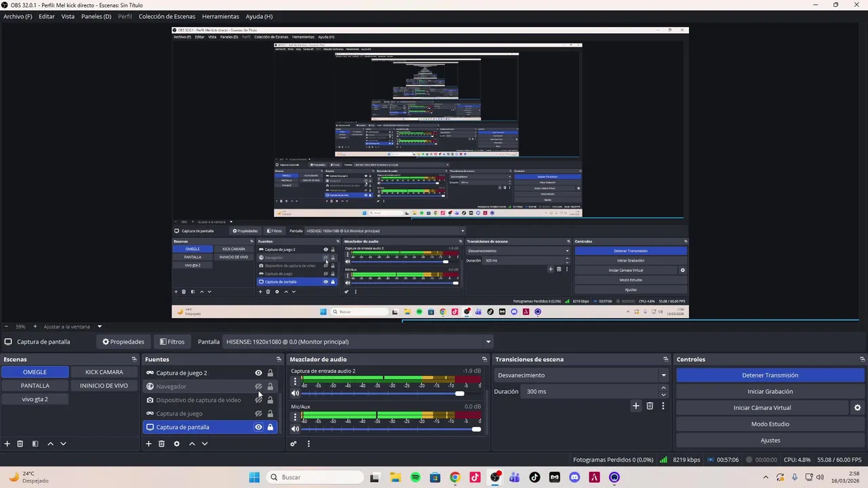Zoom out preview with minus icon
Viewport: 868px width, 488px height.
(x=6, y=327)
